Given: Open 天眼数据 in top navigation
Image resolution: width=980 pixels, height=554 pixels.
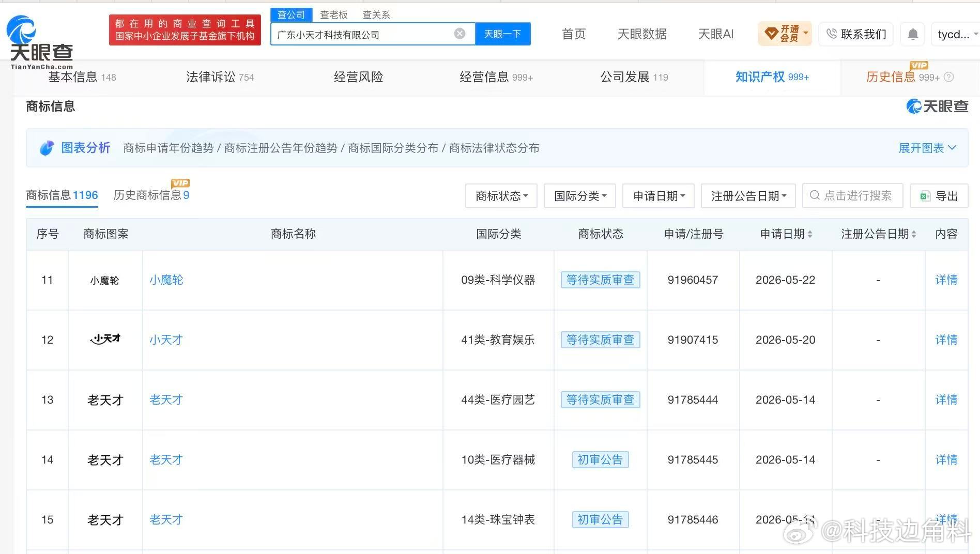Looking at the screenshot, I should click(642, 34).
